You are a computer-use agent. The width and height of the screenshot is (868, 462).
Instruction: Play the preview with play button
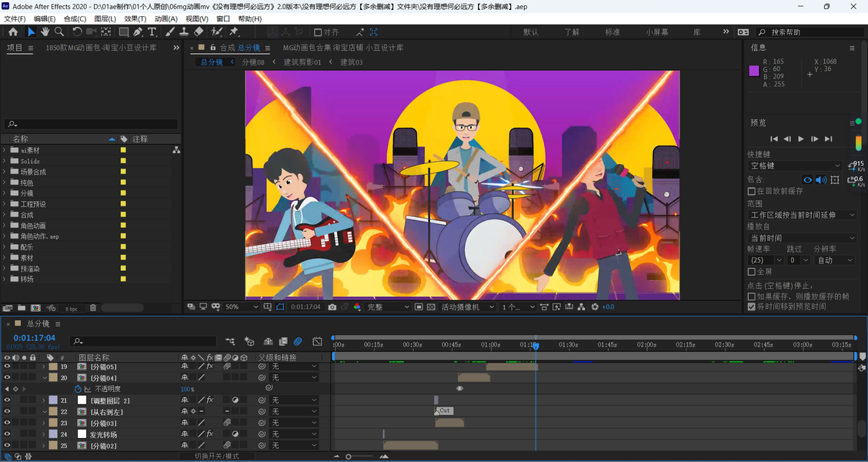[801, 139]
